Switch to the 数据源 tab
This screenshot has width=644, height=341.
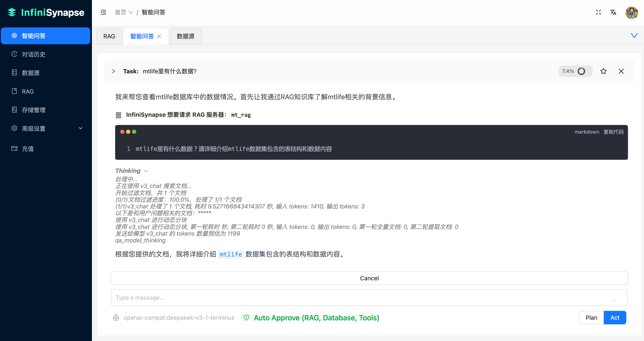click(x=185, y=36)
